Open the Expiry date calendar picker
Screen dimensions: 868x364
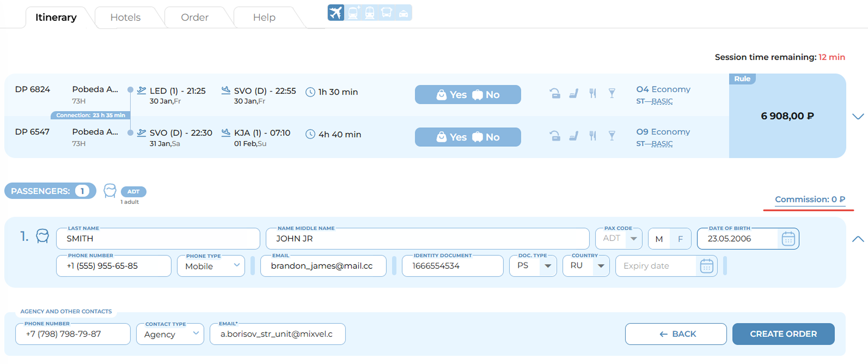coord(706,266)
